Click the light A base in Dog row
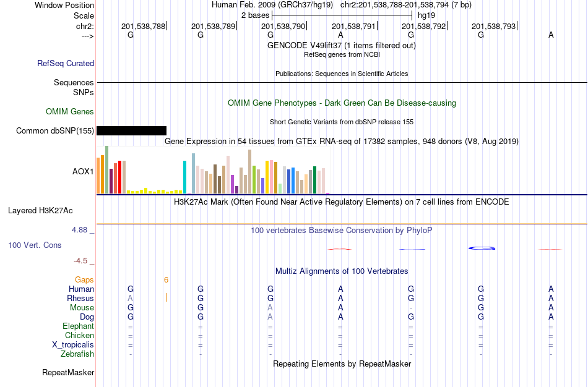Image resolution: width=588 pixels, height=387 pixels. click(x=270, y=317)
